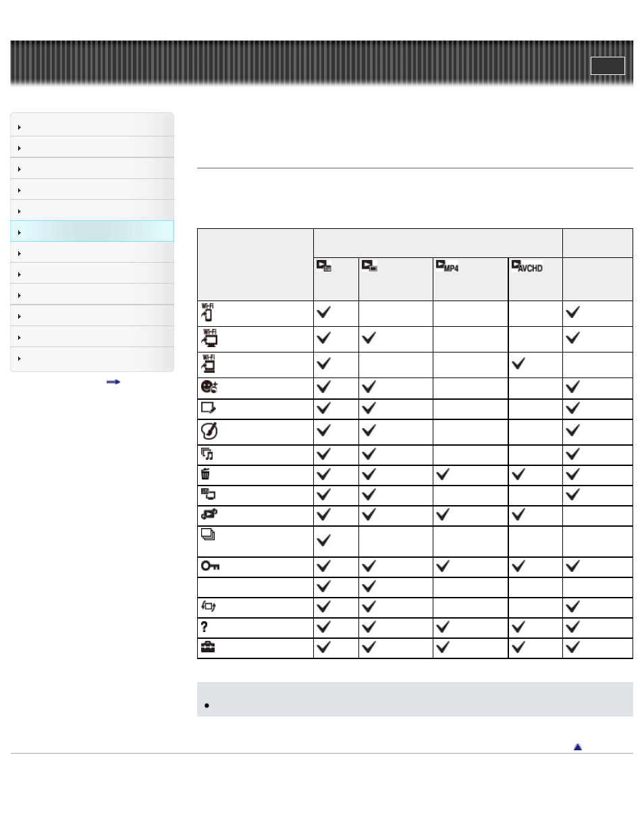Open the toolbox settings icon
This screenshot has height=834, width=644.
click(x=208, y=648)
